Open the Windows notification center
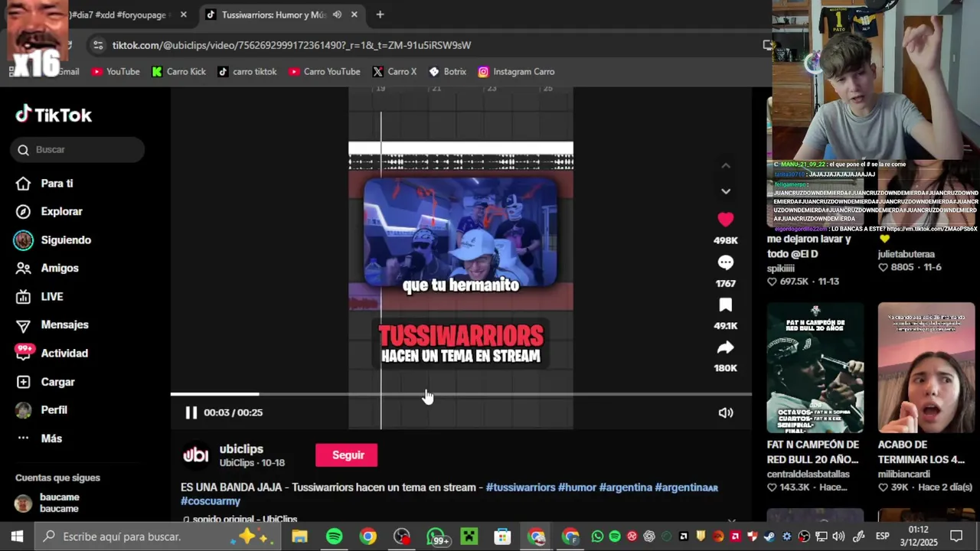Image resolution: width=980 pixels, height=551 pixels. pos(956,536)
